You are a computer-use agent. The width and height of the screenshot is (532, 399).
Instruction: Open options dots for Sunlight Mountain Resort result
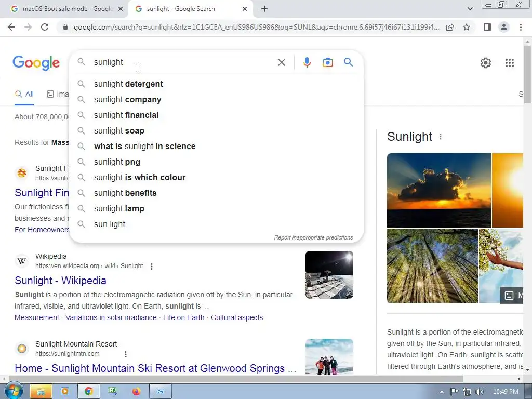(126, 354)
